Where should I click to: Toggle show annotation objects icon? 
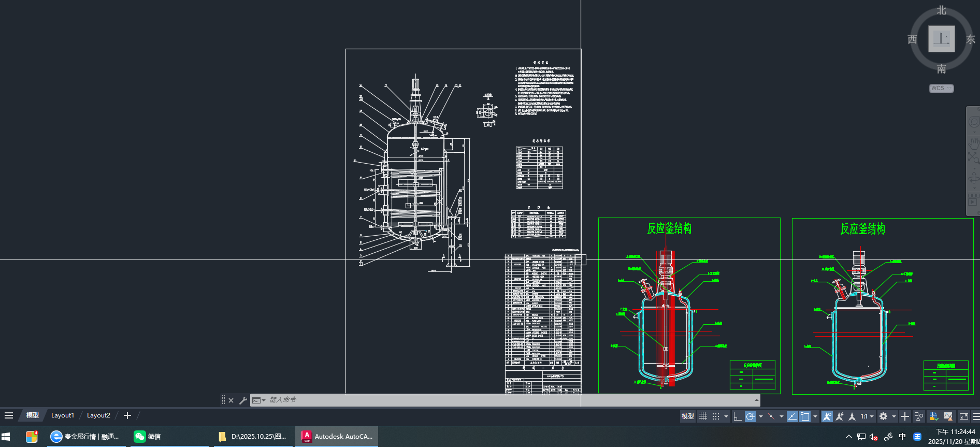(827, 416)
